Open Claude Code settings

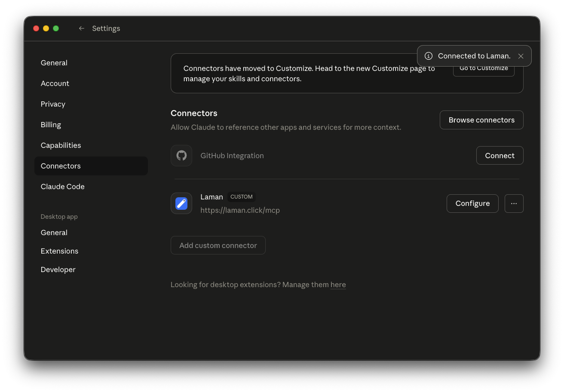(x=91, y=187)
